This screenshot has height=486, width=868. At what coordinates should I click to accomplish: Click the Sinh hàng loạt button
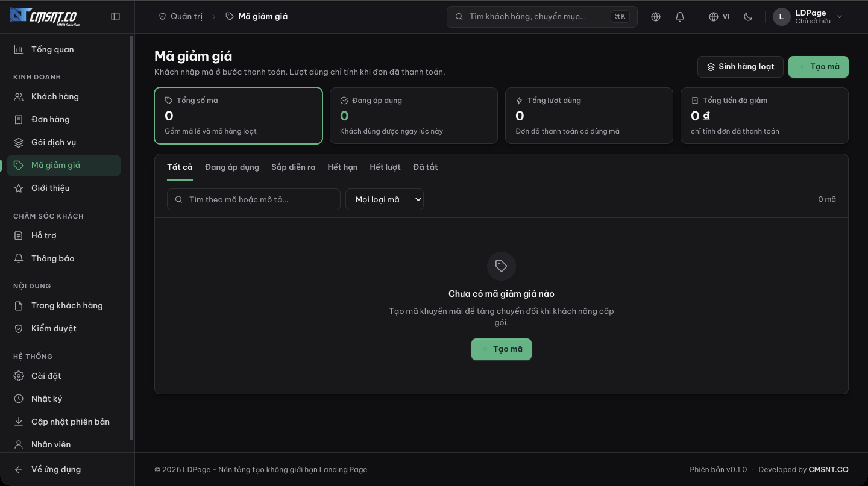740,67
